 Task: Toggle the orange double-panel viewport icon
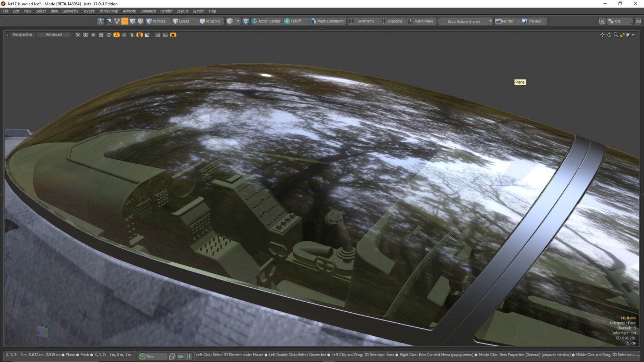click(140, 35)
